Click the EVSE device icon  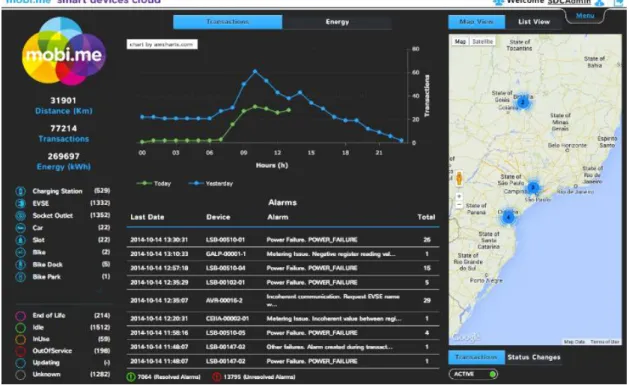pyautogui.click(x=20, y=203)
